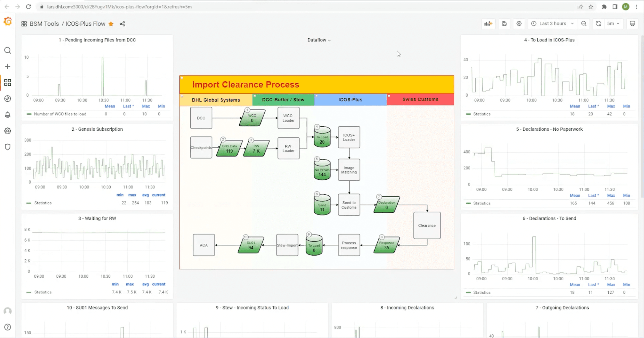
Task: Click the browser back arrow
Action: coord(7,7)
